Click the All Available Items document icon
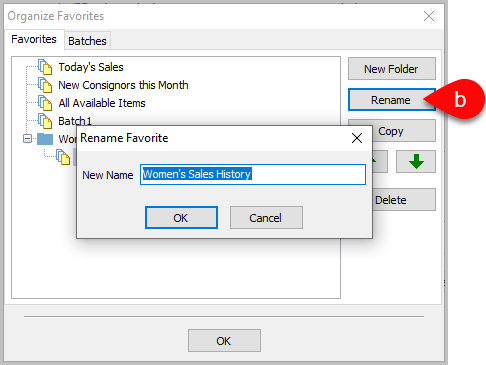Screen dimensions: 486x365 (x=45, y=103)
